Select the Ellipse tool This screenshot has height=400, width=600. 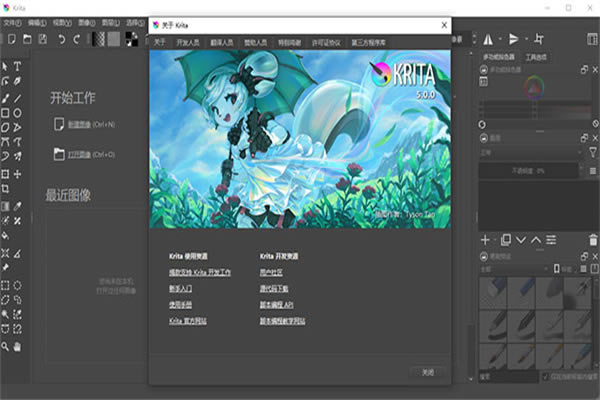17,113
